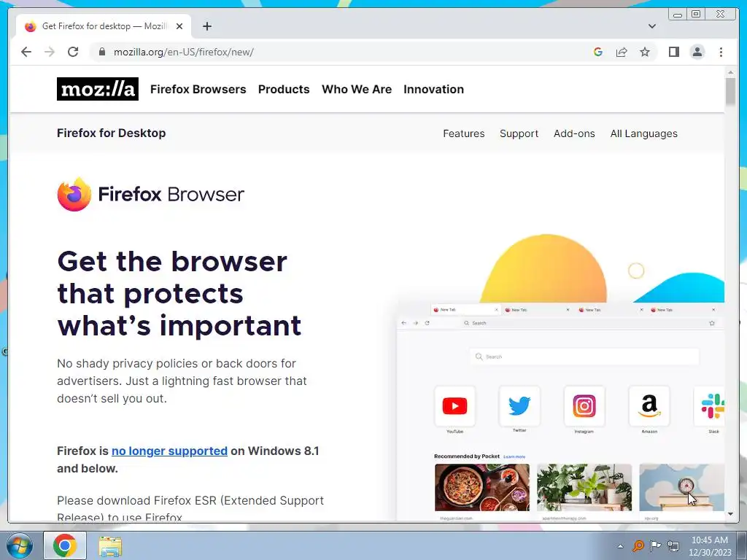Follow the "no longer supported" link
Viewport: 747px width, 560px height.
(x=169, y=451)
